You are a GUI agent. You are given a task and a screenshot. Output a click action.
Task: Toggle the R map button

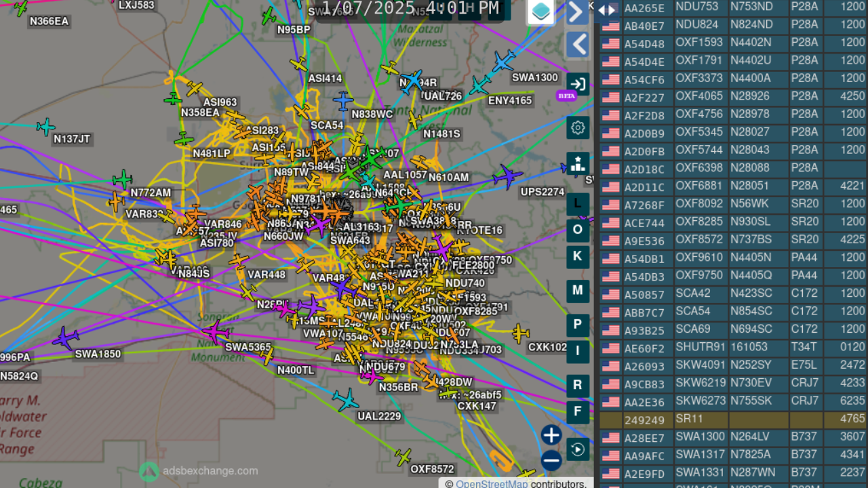(x=578, y=385)
